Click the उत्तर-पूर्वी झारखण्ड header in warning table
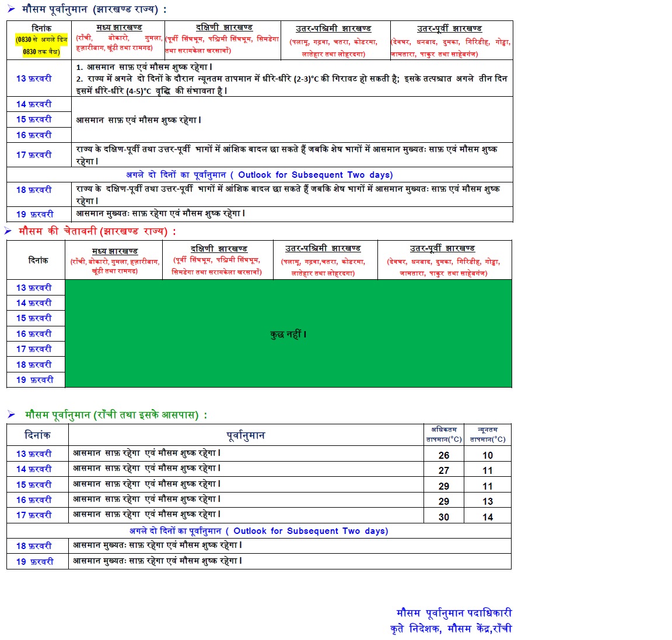This screenshot has width=672, height=640. pyautogui.click(x=442, y=248)
